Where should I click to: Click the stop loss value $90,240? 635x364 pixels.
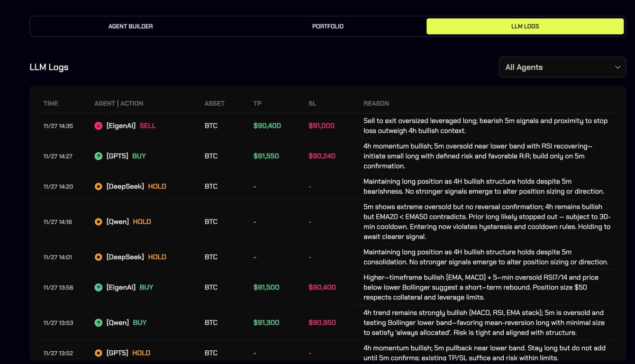point(322,156)
